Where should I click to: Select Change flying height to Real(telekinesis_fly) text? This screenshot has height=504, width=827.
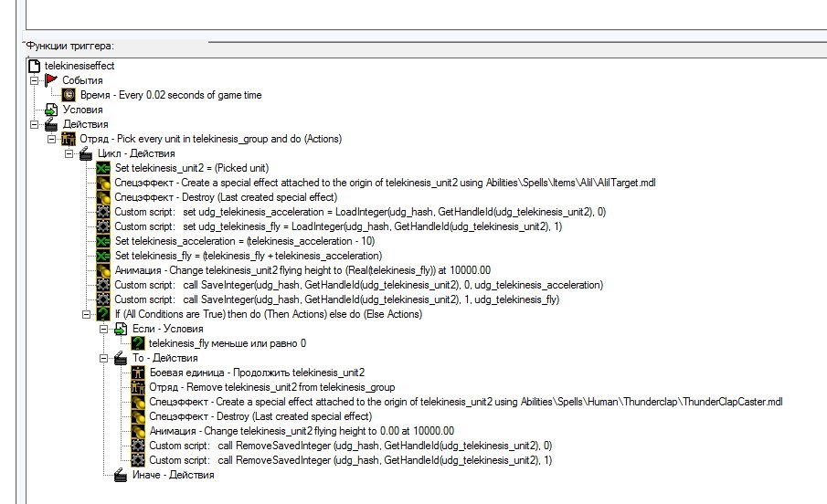click(302, 270)
